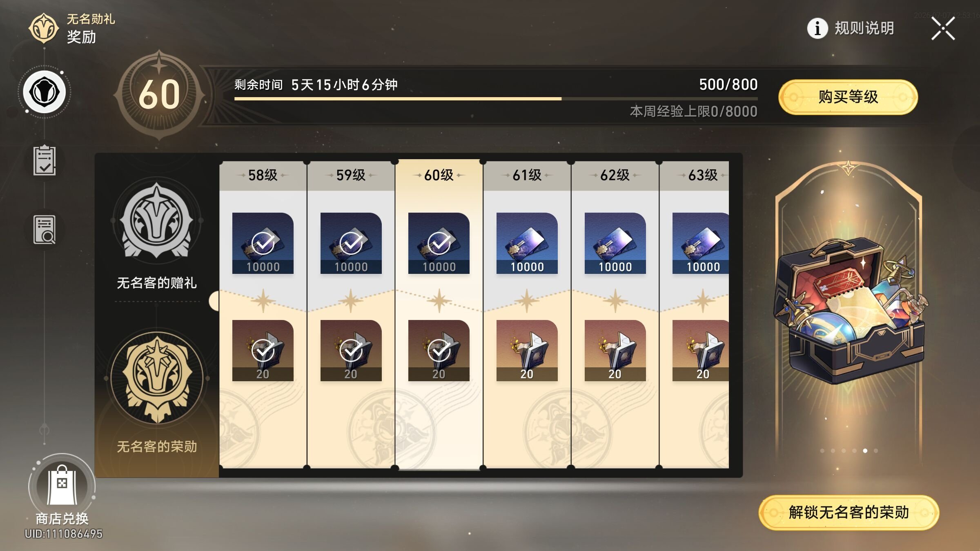This screenshot has width=980, height=551.
Task: Select level 63 credits reward
Action: (x=701, y=243)
